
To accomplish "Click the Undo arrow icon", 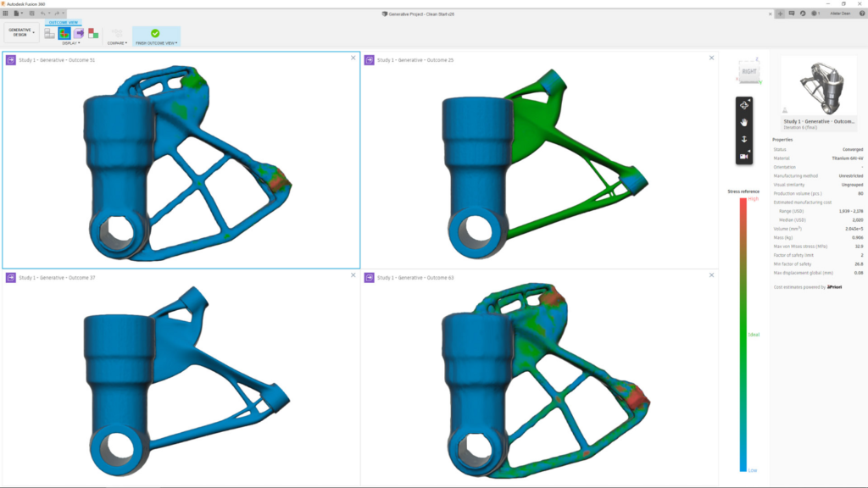I will click(x=43, y=13).
